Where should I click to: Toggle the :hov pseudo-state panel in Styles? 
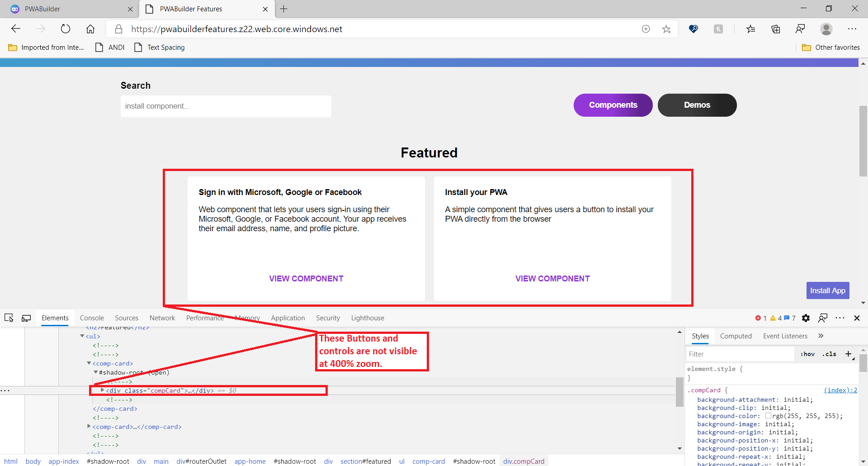pyautogui.click(x=807, y=354)
